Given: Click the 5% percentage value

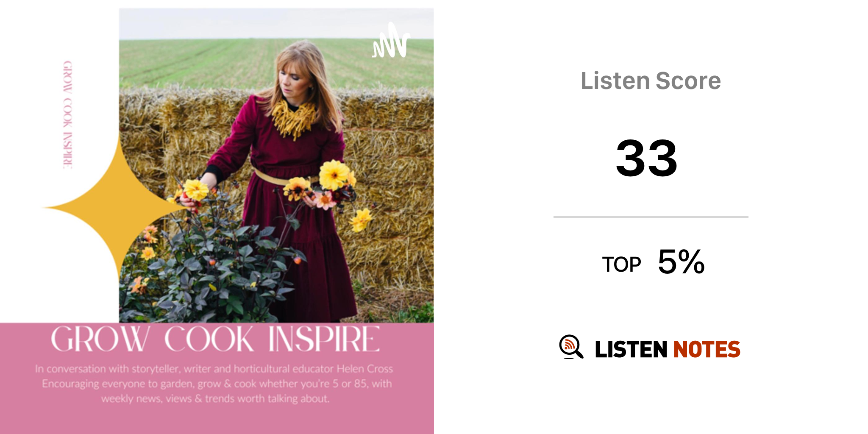Looking at the screenshot, I should pos(681,262).
